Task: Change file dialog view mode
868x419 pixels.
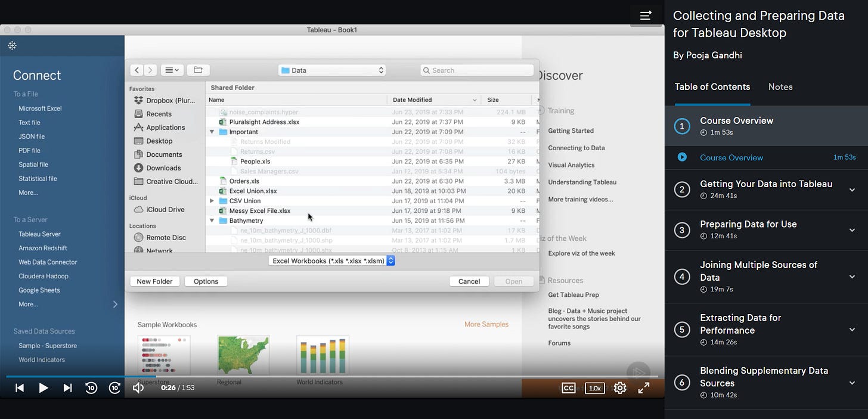Action: tap(172, 70)
